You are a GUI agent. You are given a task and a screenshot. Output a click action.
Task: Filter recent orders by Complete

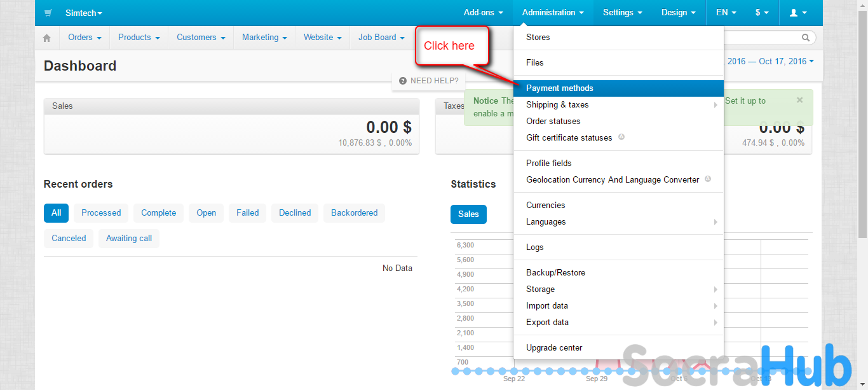point(158,213)
